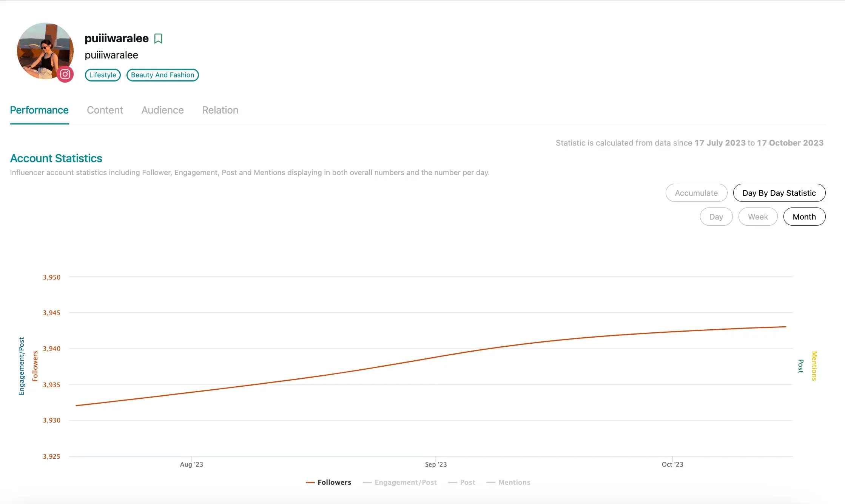Open the Relation tab
This screenshot has height=504, width=845.
[x=220, y=110]
